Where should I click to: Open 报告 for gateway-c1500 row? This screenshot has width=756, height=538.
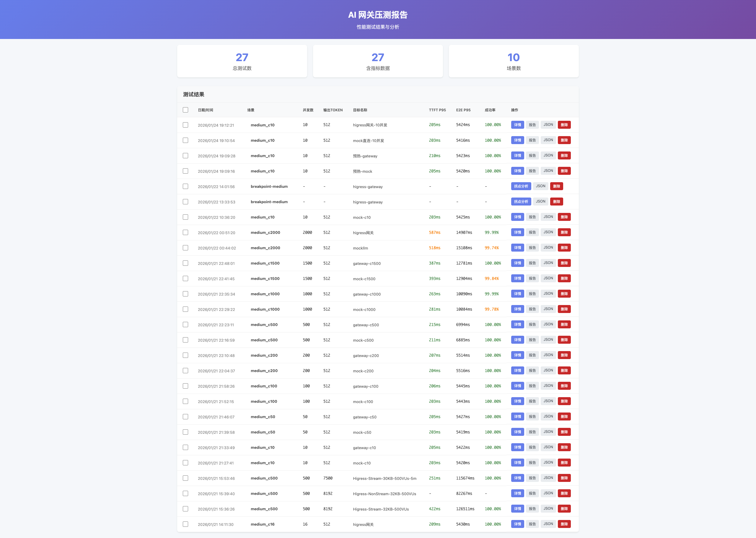click(x=532, y=263)
